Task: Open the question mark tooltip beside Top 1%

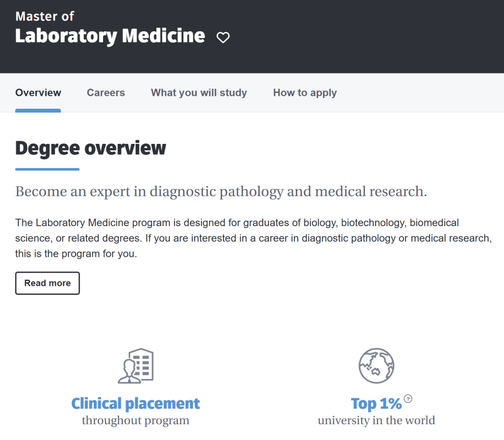Action: (x=408, y=399)
